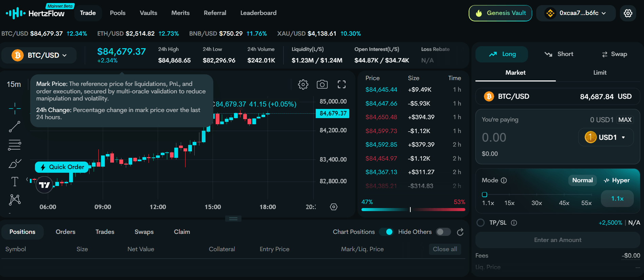Toggle Chart Positions switch
The width and height of the screenshot is (644, 280).
point(386,232)
